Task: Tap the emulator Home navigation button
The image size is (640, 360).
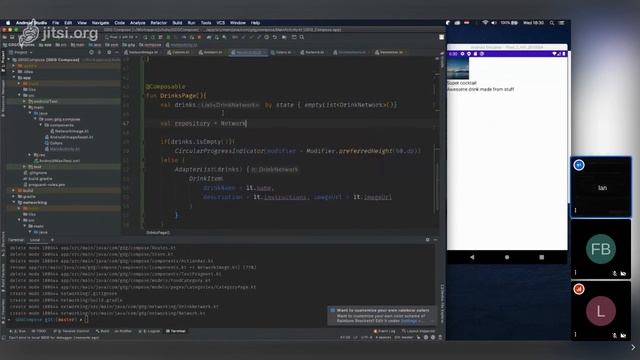Action: 507,257
